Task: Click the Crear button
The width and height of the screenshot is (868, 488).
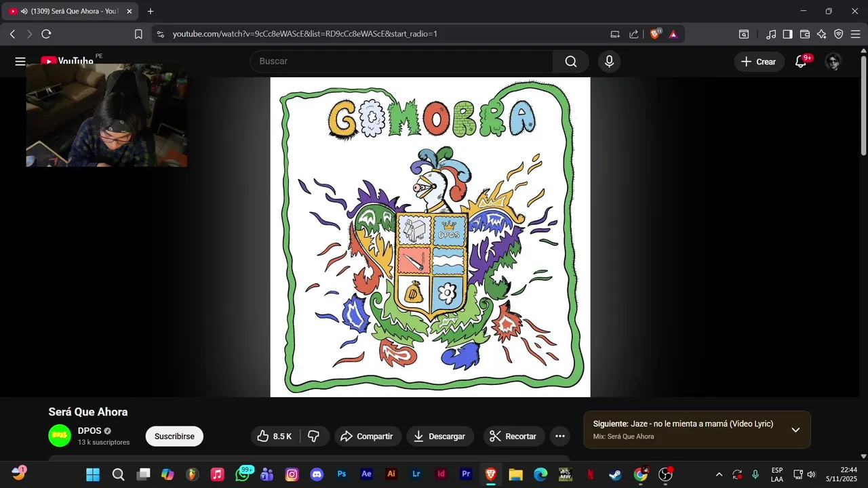Action: click(759, 62)
